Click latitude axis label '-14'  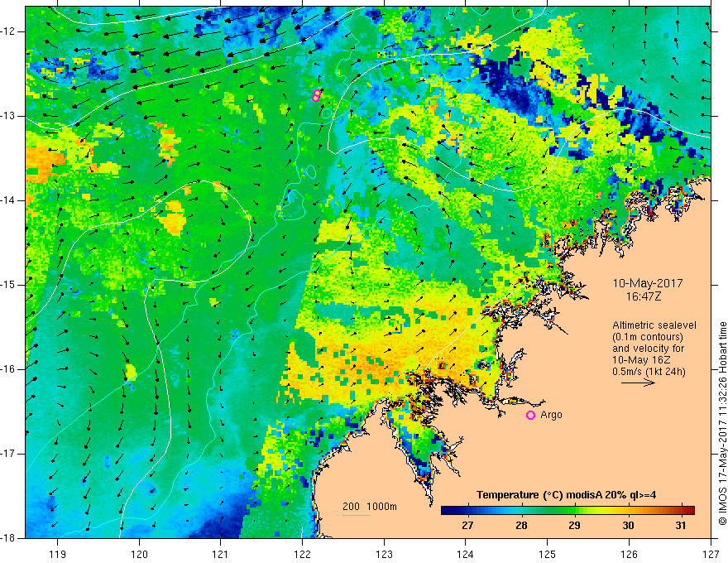point(9,200)
